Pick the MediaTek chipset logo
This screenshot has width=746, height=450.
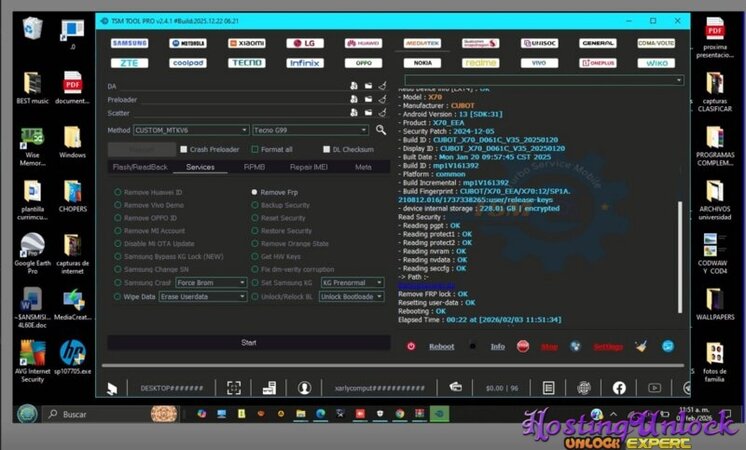pos(422,43)
